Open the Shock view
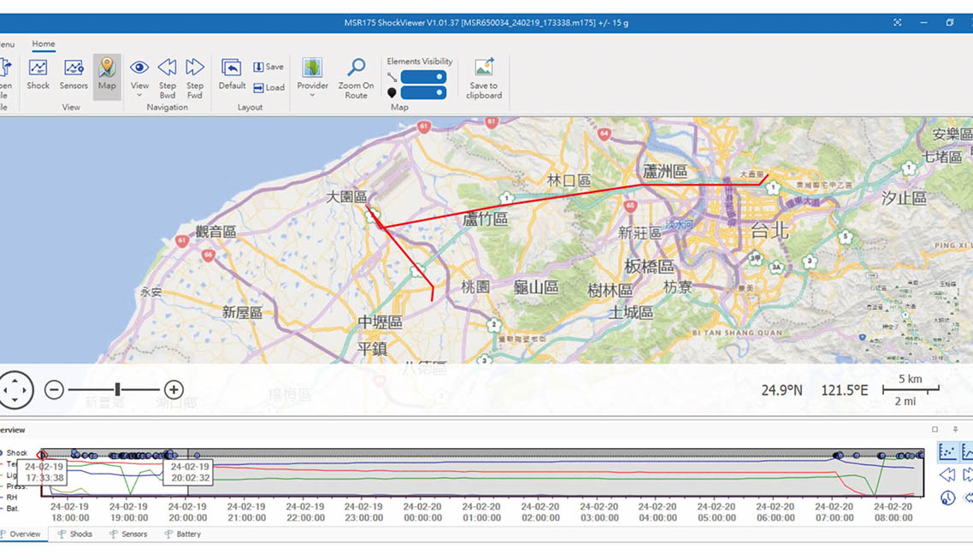The image size is (973, 560). tap(38, 74)
